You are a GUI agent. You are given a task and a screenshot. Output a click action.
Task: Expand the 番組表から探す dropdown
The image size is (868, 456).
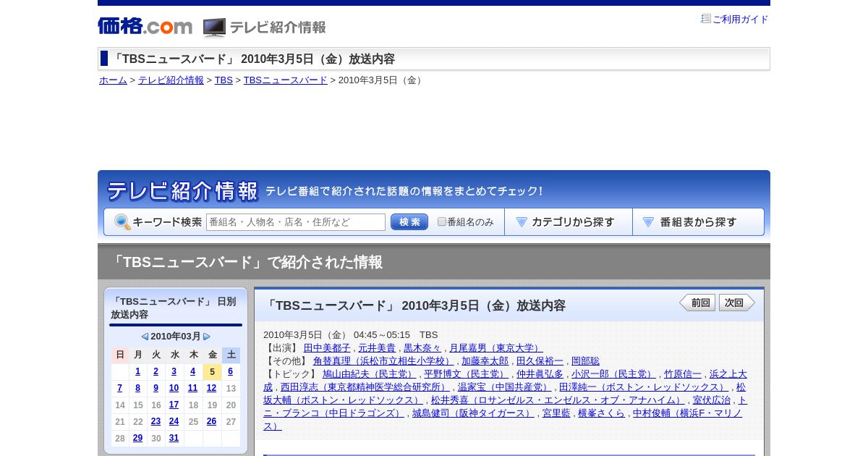pyautogui.click(x=698, y=222)
